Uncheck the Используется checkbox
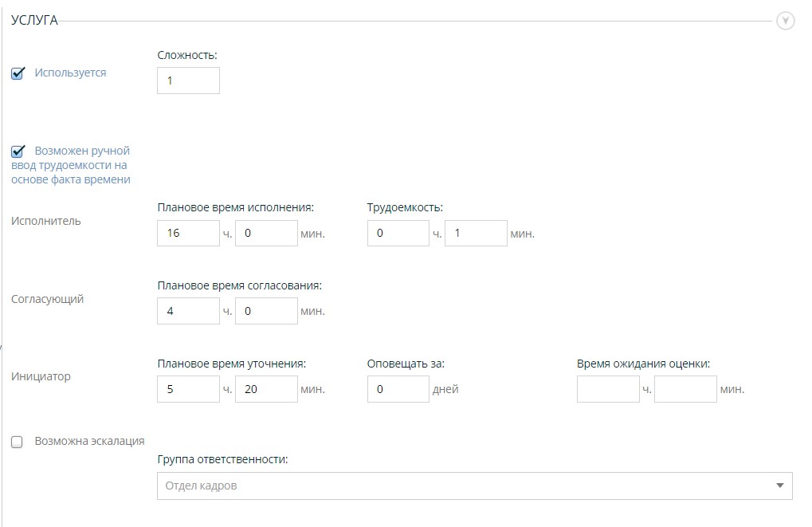This screenshot has height=527, width=812. (18, 74)
